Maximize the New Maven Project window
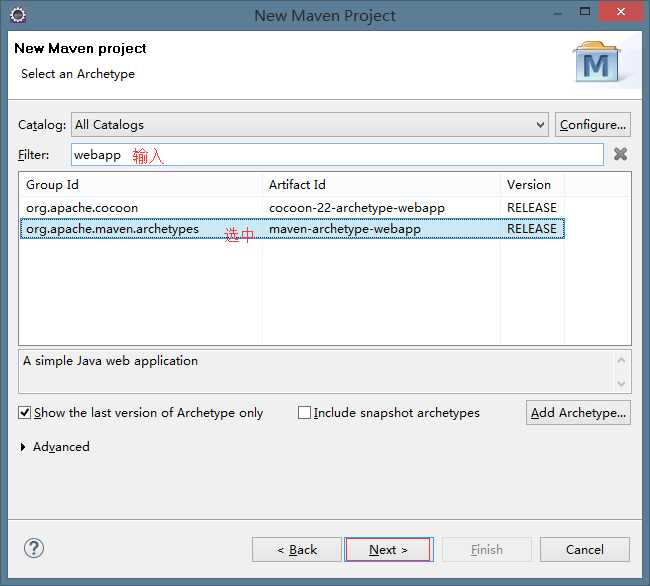The height and width of the screenshot is (586, 650). coord(585,12)
